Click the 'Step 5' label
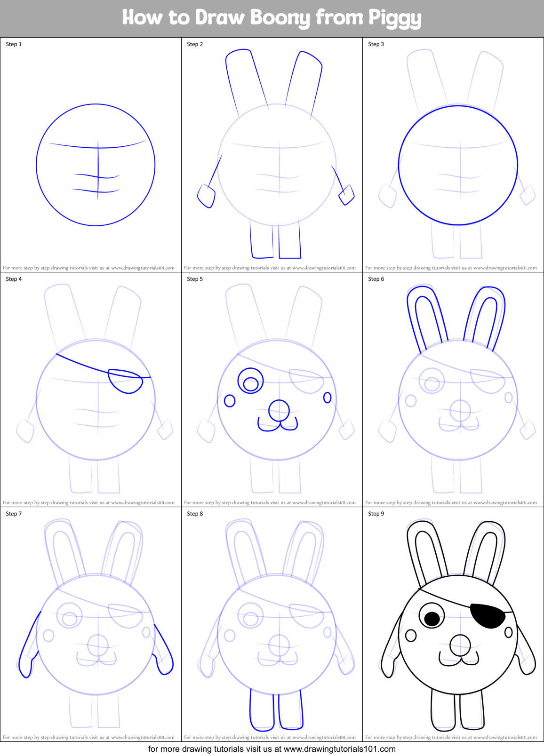Viewport: 544px width, 756px height. [x=195, y=279]
